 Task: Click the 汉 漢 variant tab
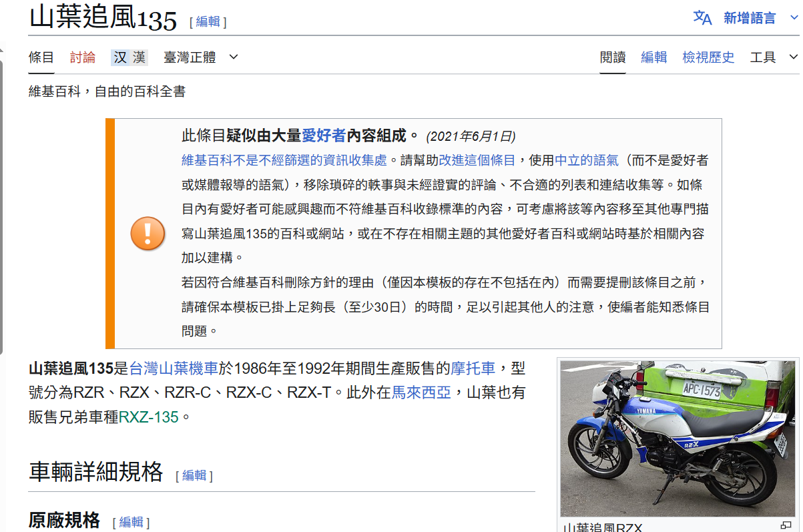129,57
